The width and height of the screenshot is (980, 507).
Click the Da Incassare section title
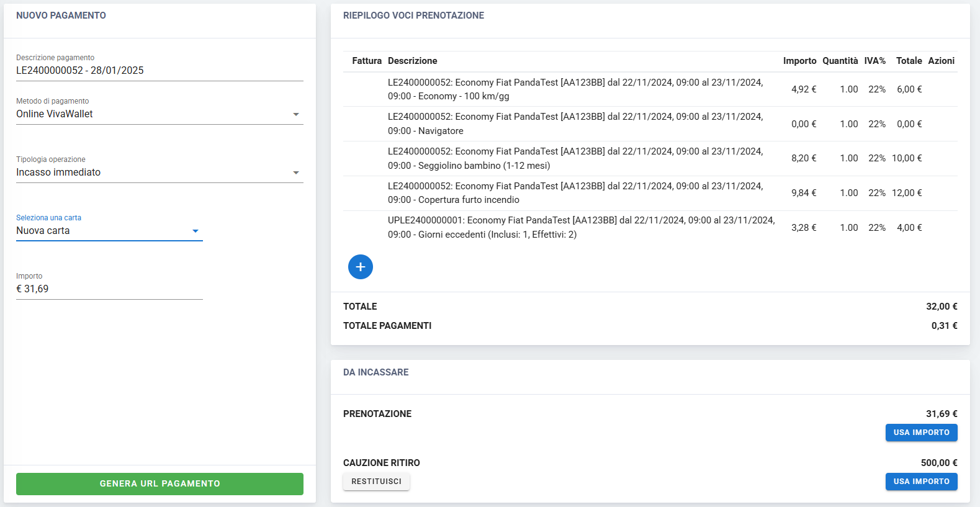pyautogui.click(x=376, y=372)
